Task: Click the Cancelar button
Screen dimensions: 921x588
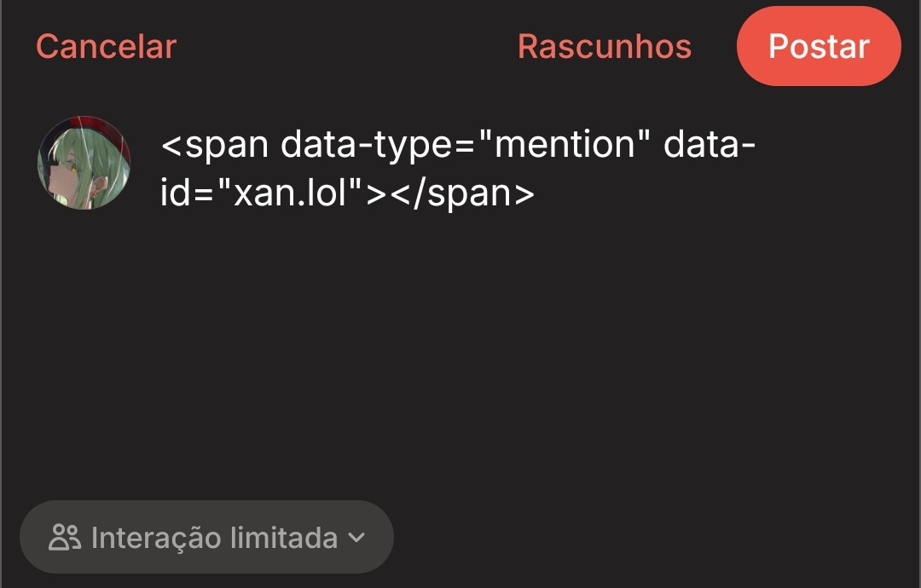Action: [106, 46]
